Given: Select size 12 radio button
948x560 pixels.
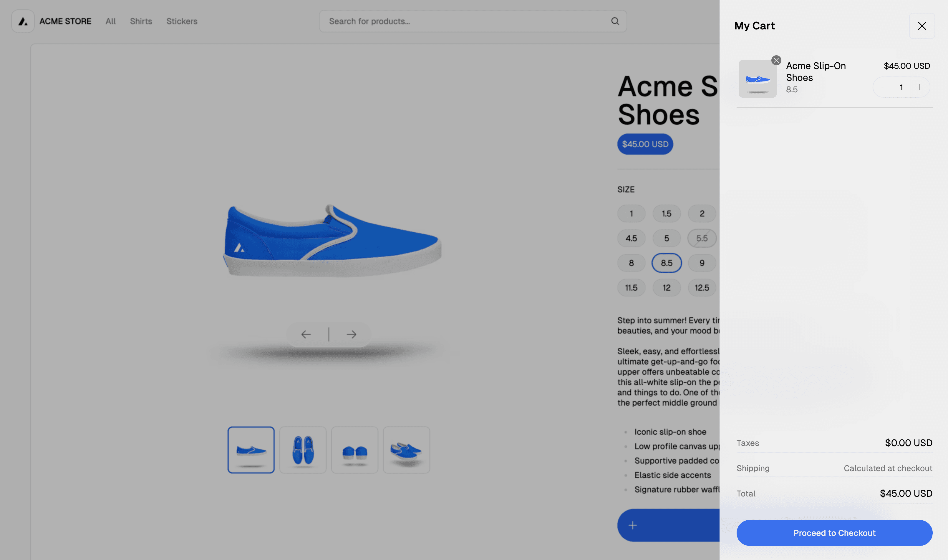Looking at the screenshot, I should coord(667,287).
